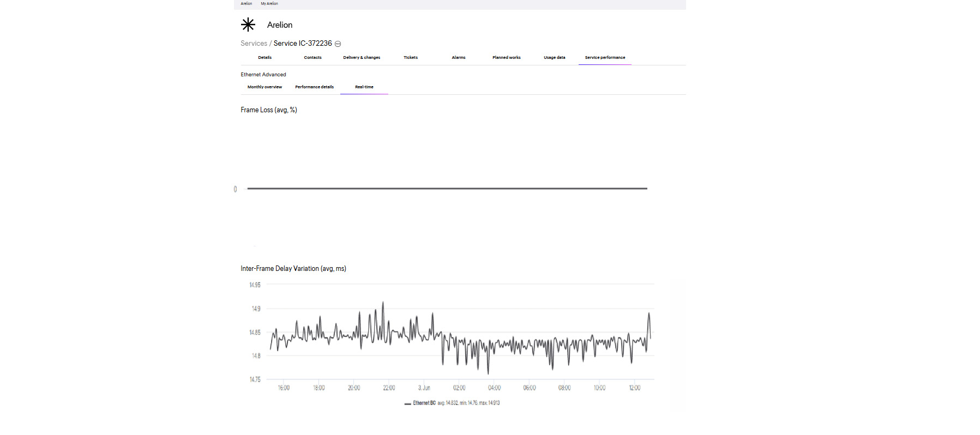Open the Performance details sub-tab
Screen dimensions: 980x435
pos(314,87)
